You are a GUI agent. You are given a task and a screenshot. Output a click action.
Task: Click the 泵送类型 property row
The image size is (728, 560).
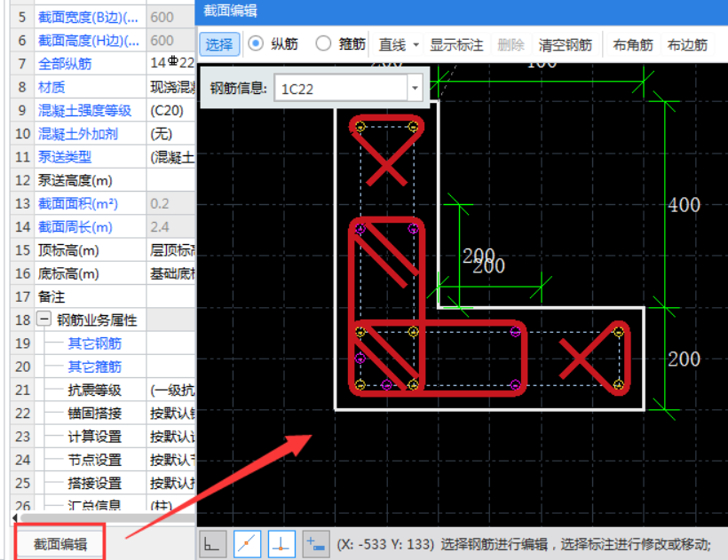(65, 157)
